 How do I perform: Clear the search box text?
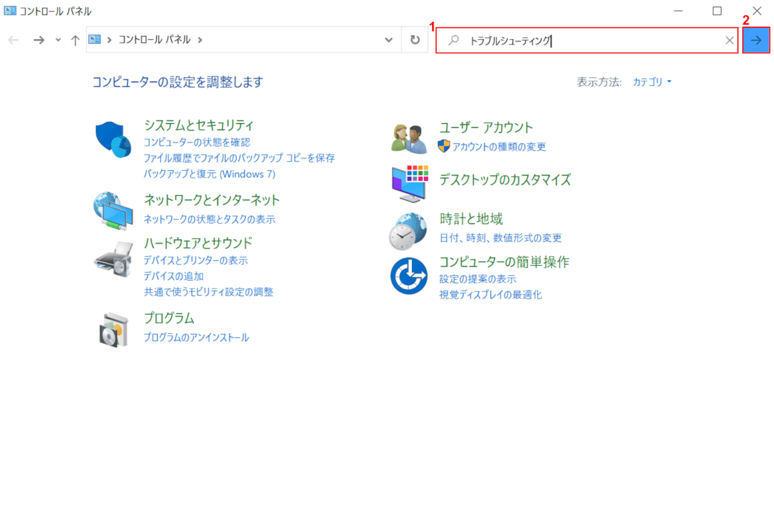coord(729,41)
